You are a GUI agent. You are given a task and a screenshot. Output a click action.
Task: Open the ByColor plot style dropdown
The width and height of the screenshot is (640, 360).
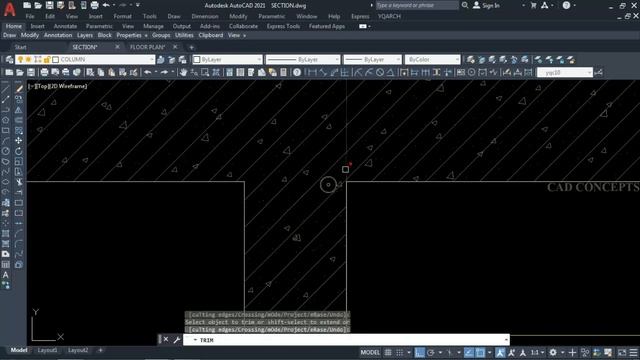point(432,60)
